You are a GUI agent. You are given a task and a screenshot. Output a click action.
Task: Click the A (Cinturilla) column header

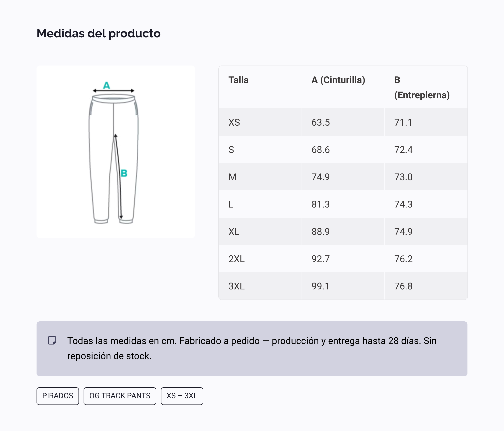(x=338, y=80)
